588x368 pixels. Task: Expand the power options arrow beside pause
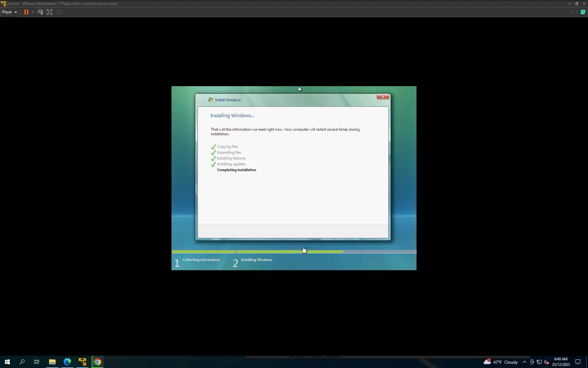tap(33, 12)
